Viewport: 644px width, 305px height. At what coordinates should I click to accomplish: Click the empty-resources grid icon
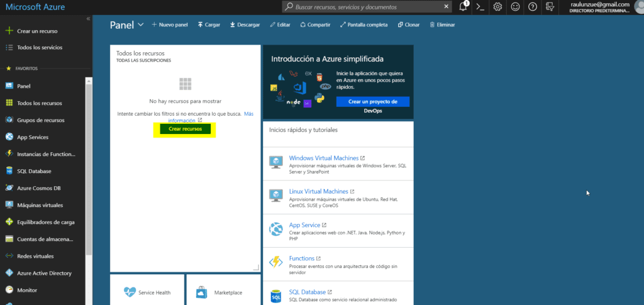186,84
